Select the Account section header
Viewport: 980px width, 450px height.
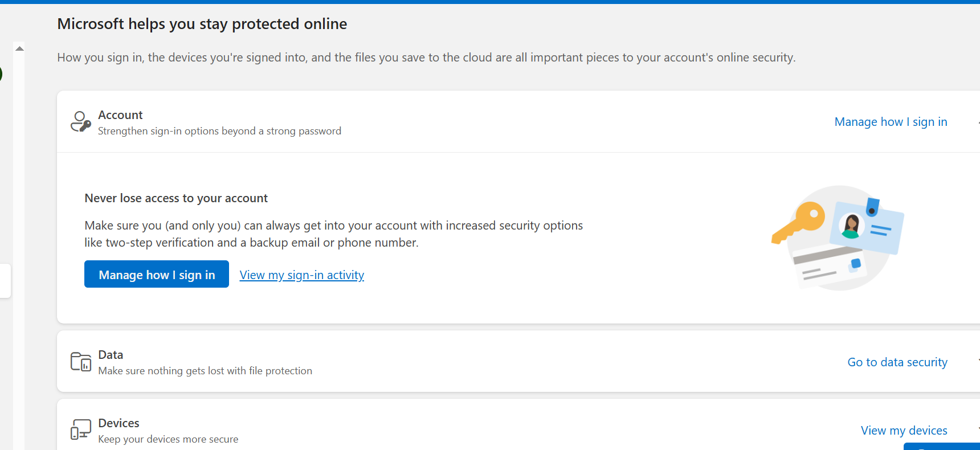120,114
